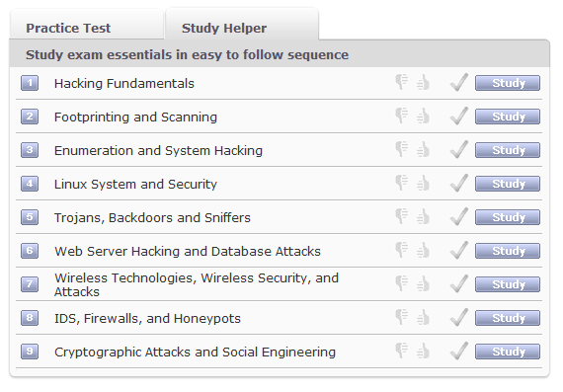This screenshot has width=563, height=392.
Task: Thumbs down on Wireless Technologies row
Action: pos(401,283)
